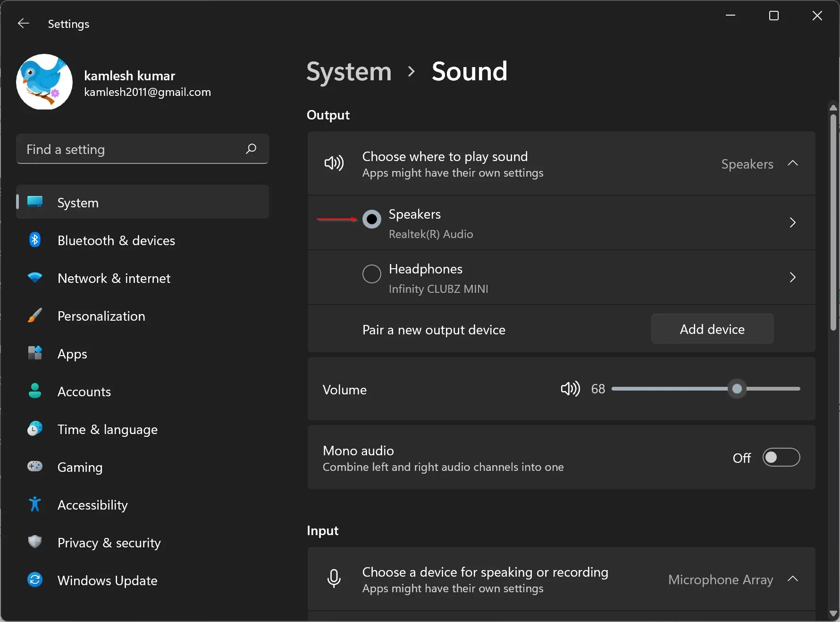Switch to System in the breadcrumb

(x=349, y=72)
